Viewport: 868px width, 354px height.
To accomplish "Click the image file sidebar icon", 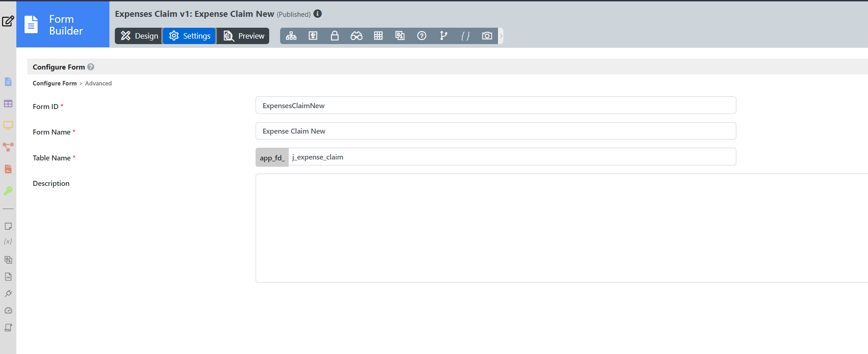I will coord(8,277).
